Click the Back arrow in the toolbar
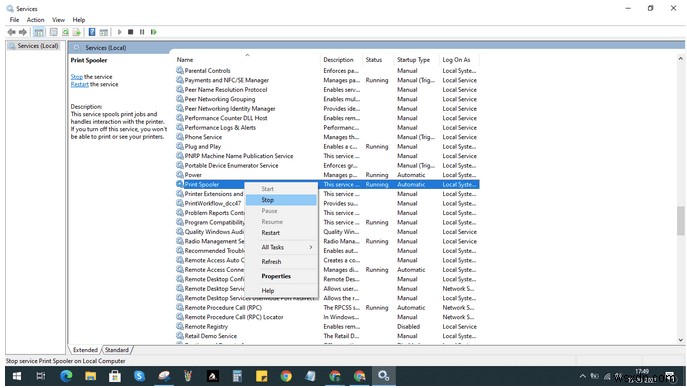Viewport: 687px width, 388px height. click(12, 32)
